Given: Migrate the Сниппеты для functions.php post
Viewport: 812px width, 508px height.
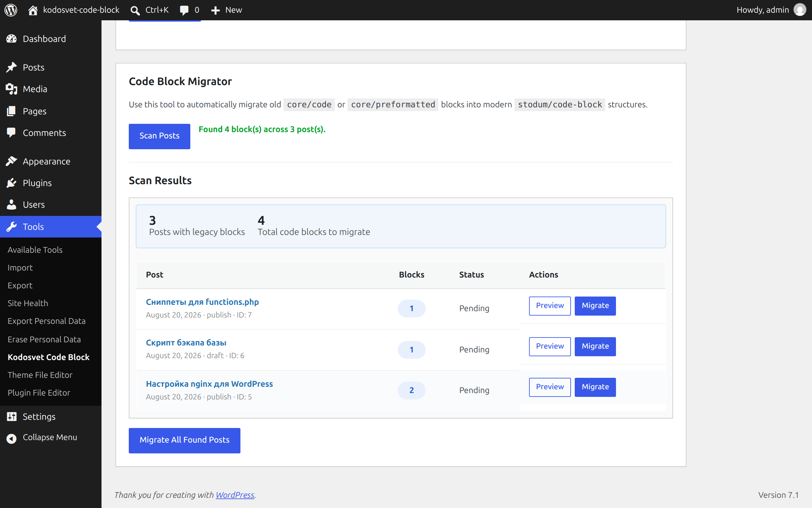Looking at the screenshot, I should pyautogui.click(x=595, y=306).
